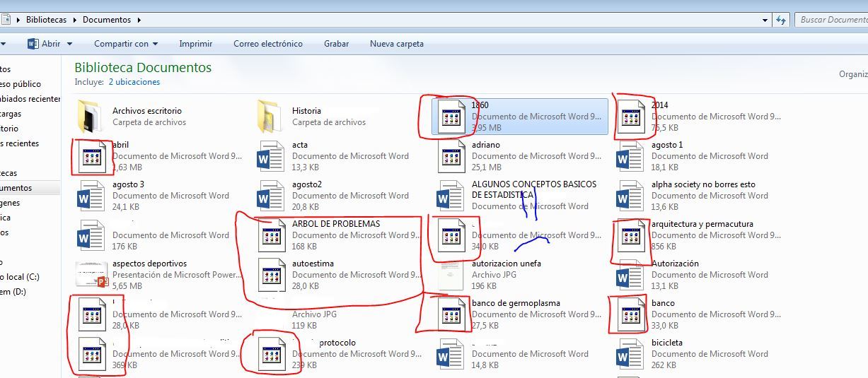Select local disk (C:) in sidebar
Image resolution: width=868 pixels, height=378 pixels.
tap(20, 277)
